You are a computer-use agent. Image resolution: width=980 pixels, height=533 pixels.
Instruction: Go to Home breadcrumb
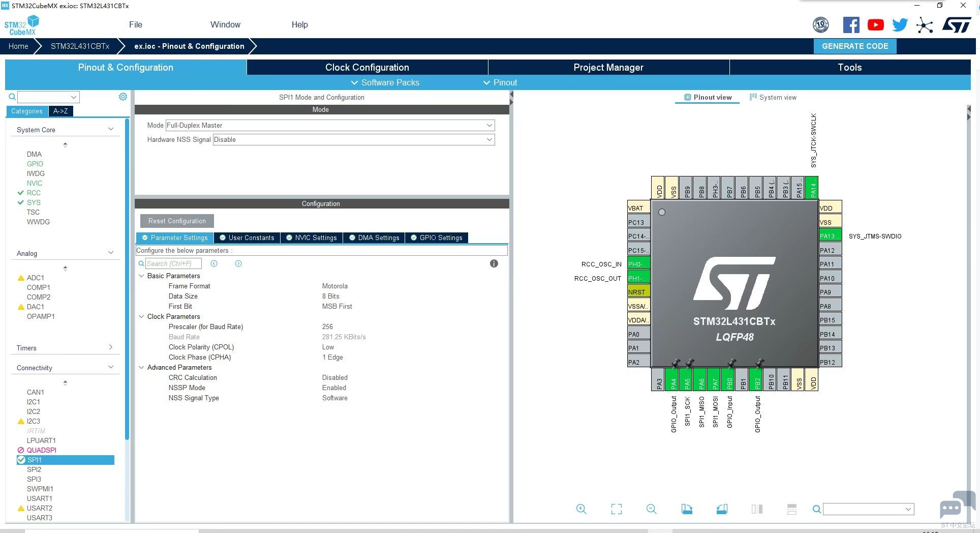[x=18, y=46]
